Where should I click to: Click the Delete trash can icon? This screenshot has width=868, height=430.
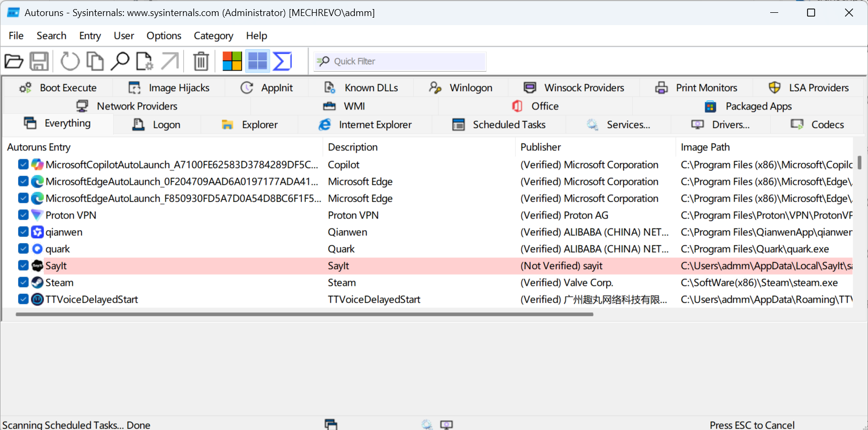(201, 61)
